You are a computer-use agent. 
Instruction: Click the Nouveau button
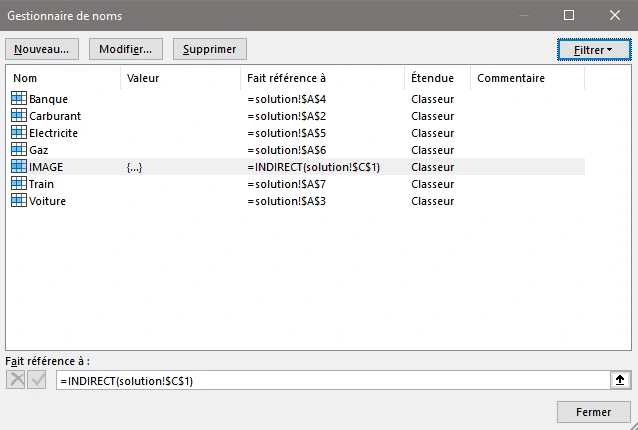[x=42, y=49]
